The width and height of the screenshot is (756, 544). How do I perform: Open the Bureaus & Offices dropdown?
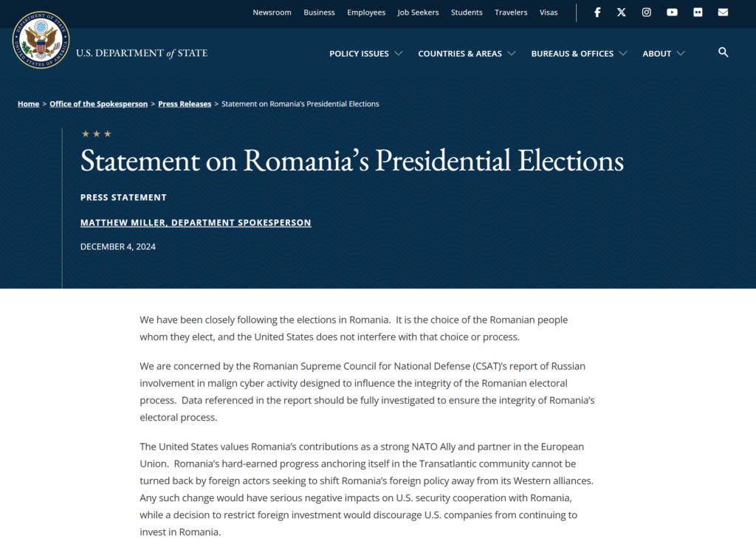[579, 54]
